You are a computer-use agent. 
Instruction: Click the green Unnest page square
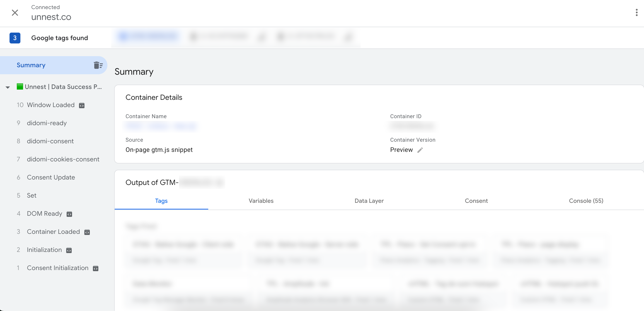click(x=20, y=87)
